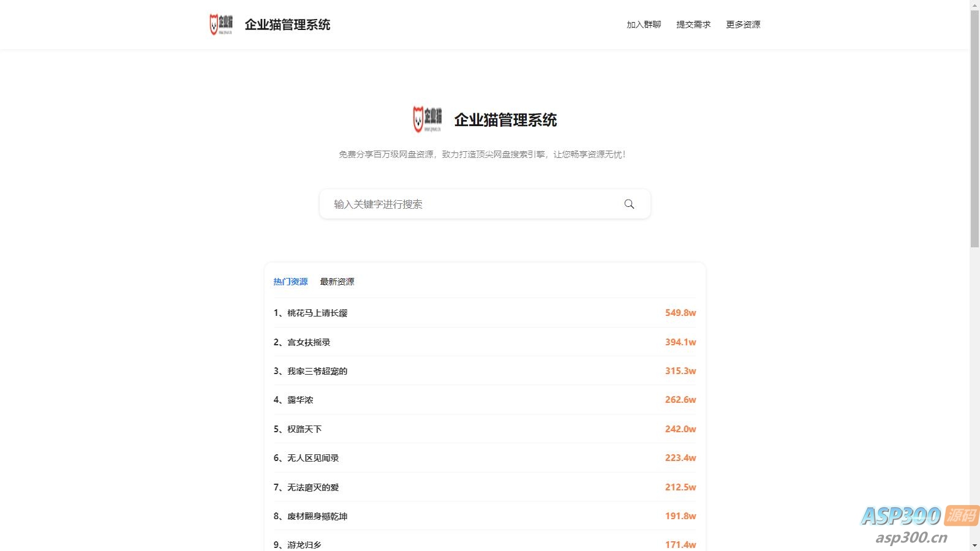Open the resource 宫女扶摇录
The height and width of the screenshot is (551, 980).
(x=309, y=342)
